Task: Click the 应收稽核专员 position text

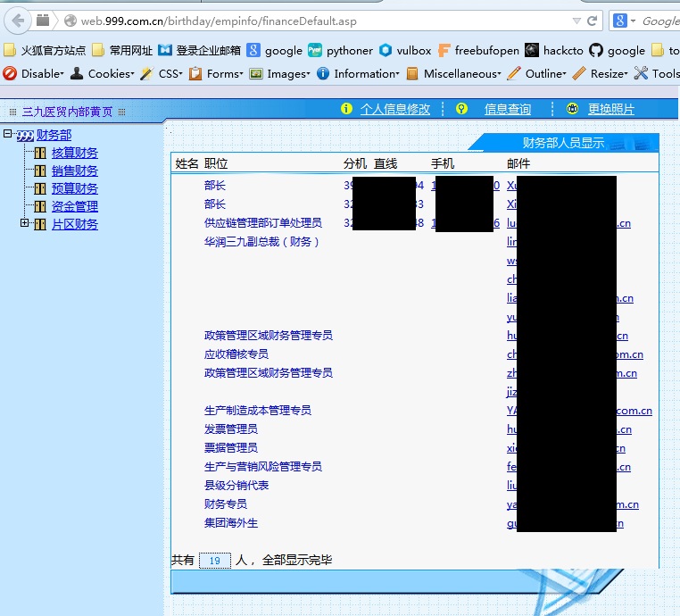Action: pyautogui.click(x=236, y=354)
